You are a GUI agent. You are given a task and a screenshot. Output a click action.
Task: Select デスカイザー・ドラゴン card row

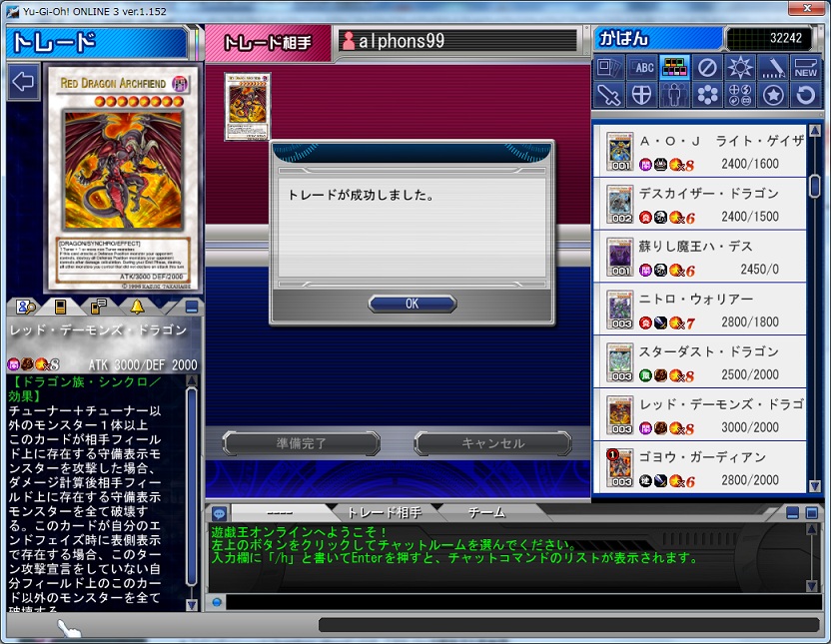(x=699, y=204)
